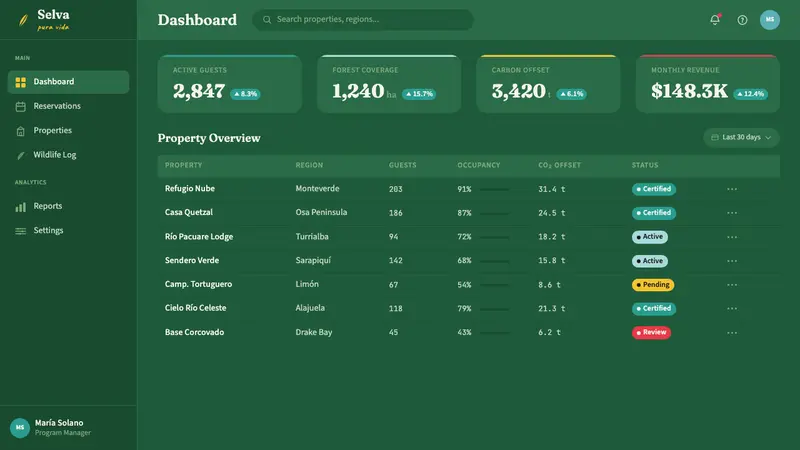This screenshot has height=450, width=800.
Task: Open Settings in sidebar
Action: (x=68, y=231)
